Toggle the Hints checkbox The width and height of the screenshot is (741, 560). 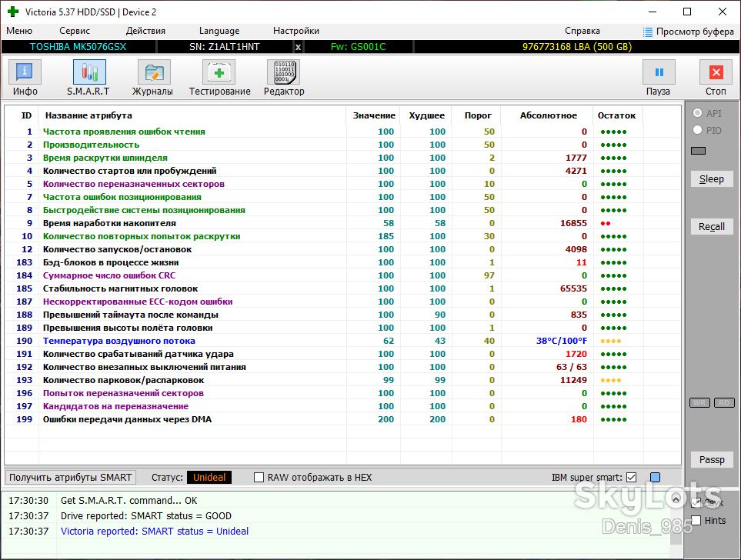(696, 520)
